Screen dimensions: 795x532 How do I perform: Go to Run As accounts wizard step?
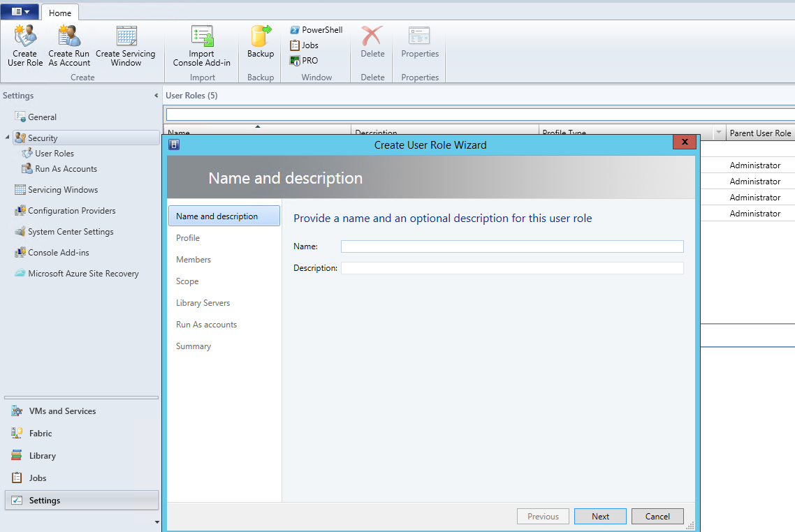[x=206, y=324]
